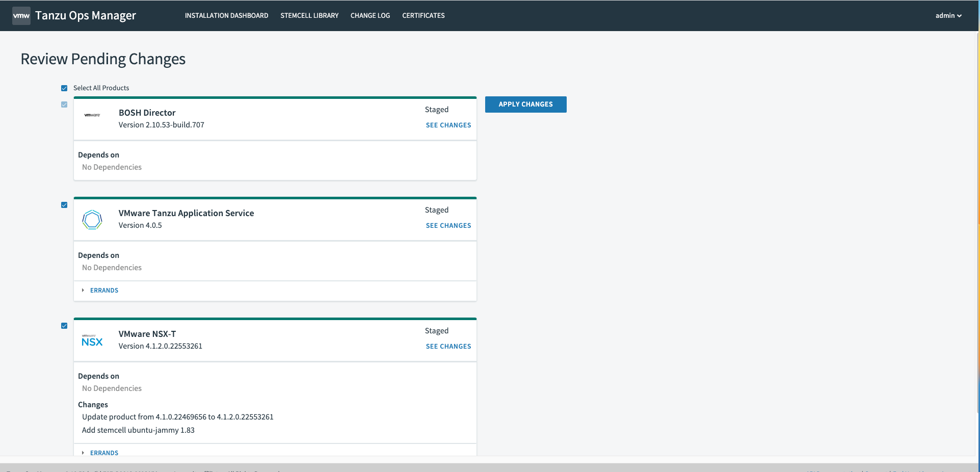Click the Staged status for Tanzu Application Service

[437, 210]
